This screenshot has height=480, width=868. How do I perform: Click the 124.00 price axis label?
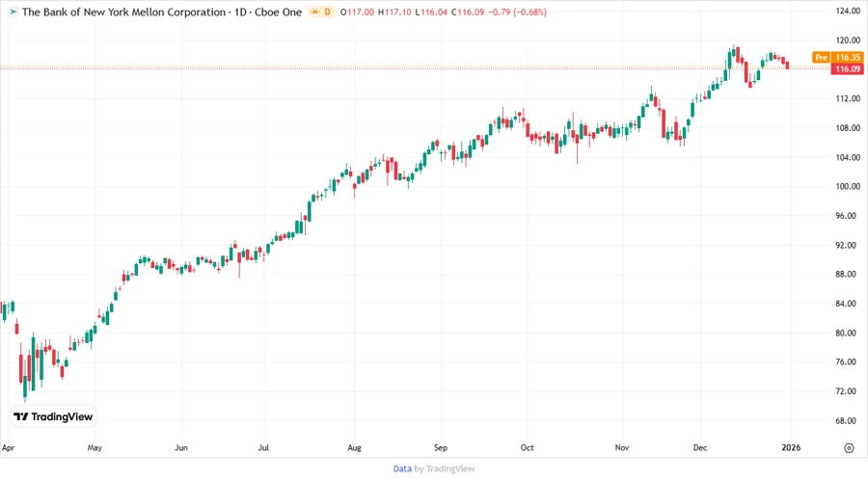848,11
